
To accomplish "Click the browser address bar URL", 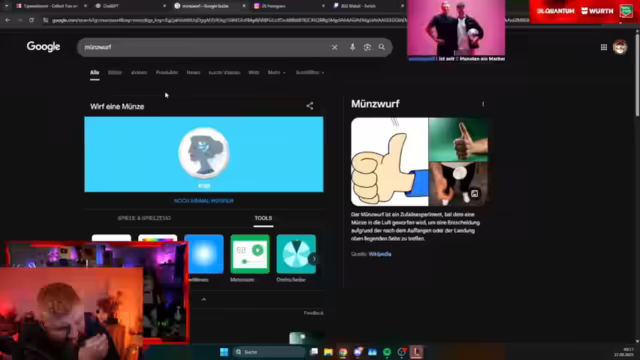I will click(229, 20).
